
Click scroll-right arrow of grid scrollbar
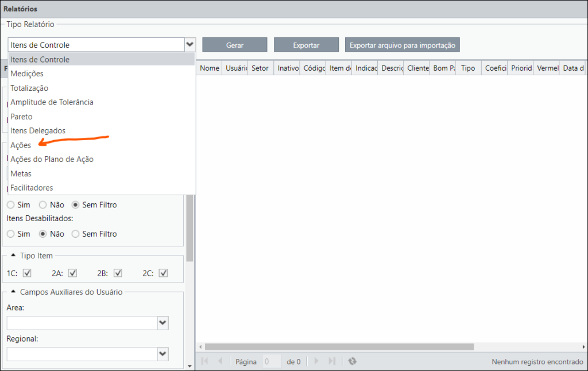click(583, 347)
